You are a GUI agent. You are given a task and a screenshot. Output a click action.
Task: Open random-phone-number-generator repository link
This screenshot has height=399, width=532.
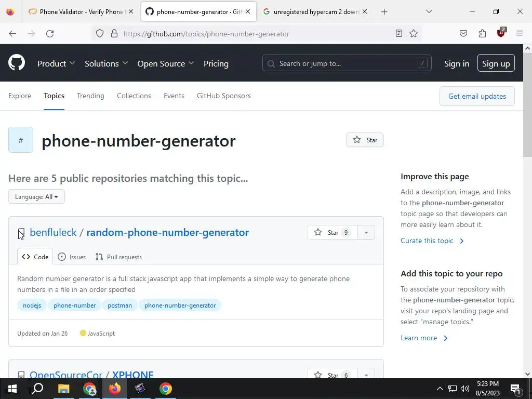pyautogui.click(x=168, y=232)
